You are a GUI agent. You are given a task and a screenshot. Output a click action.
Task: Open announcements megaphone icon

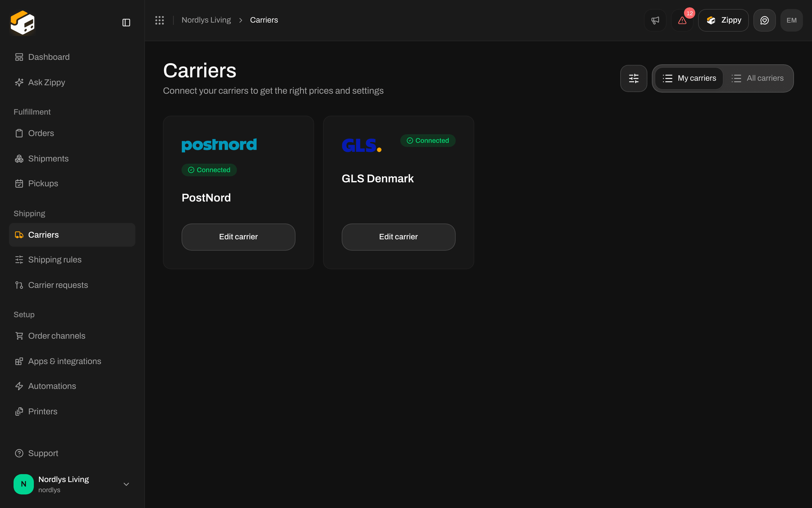point(655,20)
